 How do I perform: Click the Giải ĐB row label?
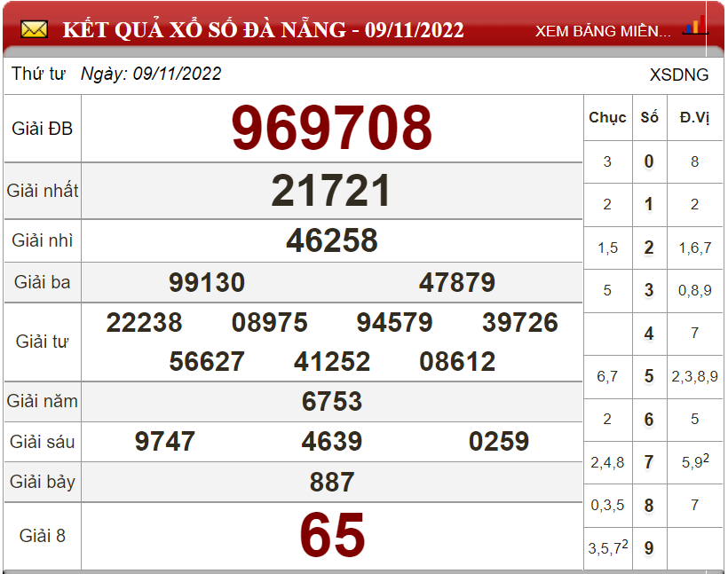click(x=43, y=129)
